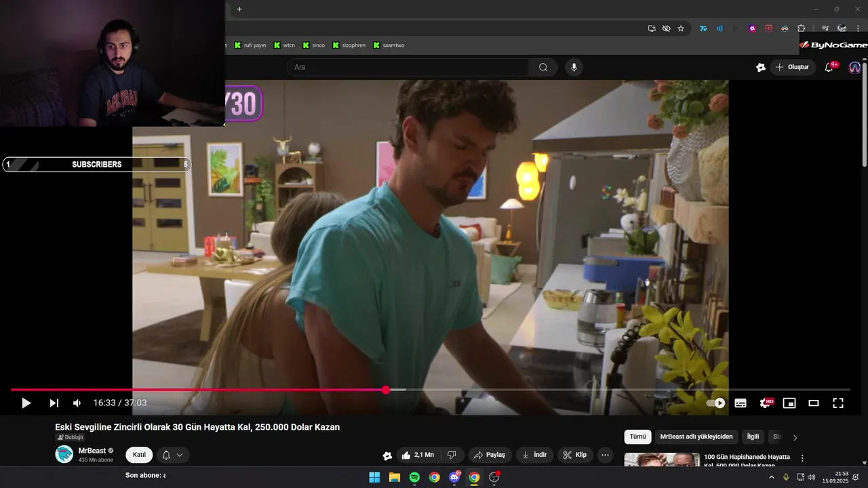Click the Oluştur create button
Image resolution: width=868 pixels, height=488 pixels.
(x=793, y=67)
